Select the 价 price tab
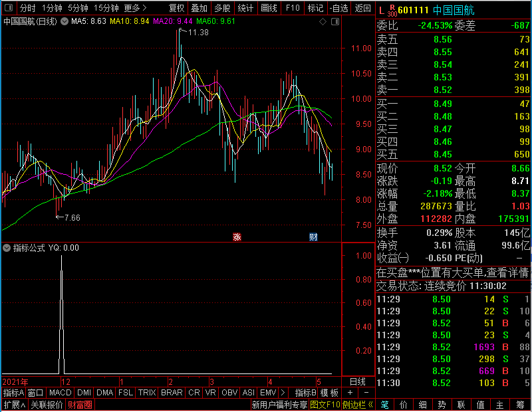 (404, 405)
